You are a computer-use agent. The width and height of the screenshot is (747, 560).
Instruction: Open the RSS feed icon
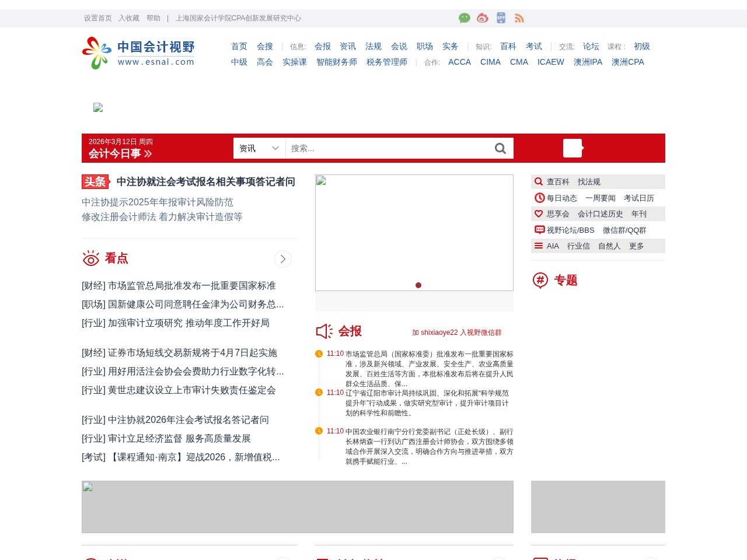point(519,18)
